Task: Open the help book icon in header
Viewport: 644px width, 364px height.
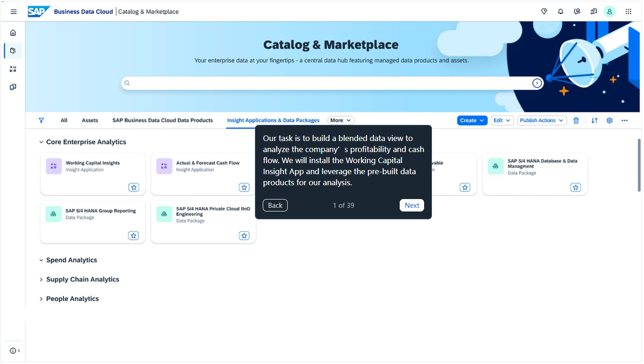Action: pos(594,12)
